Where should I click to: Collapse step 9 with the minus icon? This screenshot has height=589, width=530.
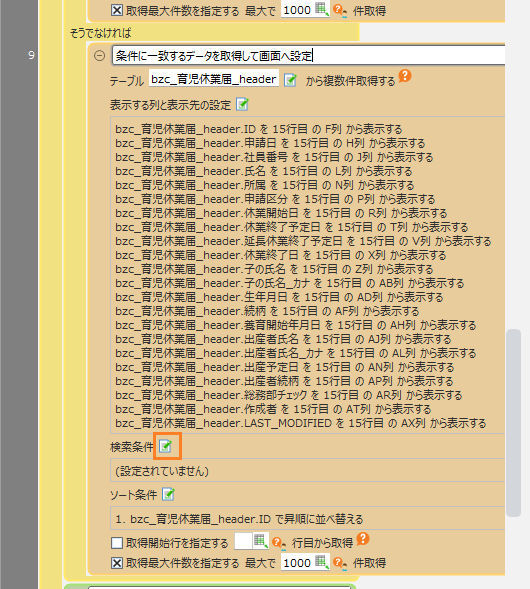click(x=99, y=56)
